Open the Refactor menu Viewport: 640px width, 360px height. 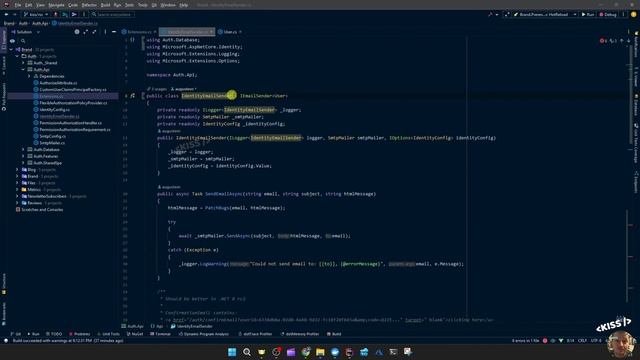[89, 5]
